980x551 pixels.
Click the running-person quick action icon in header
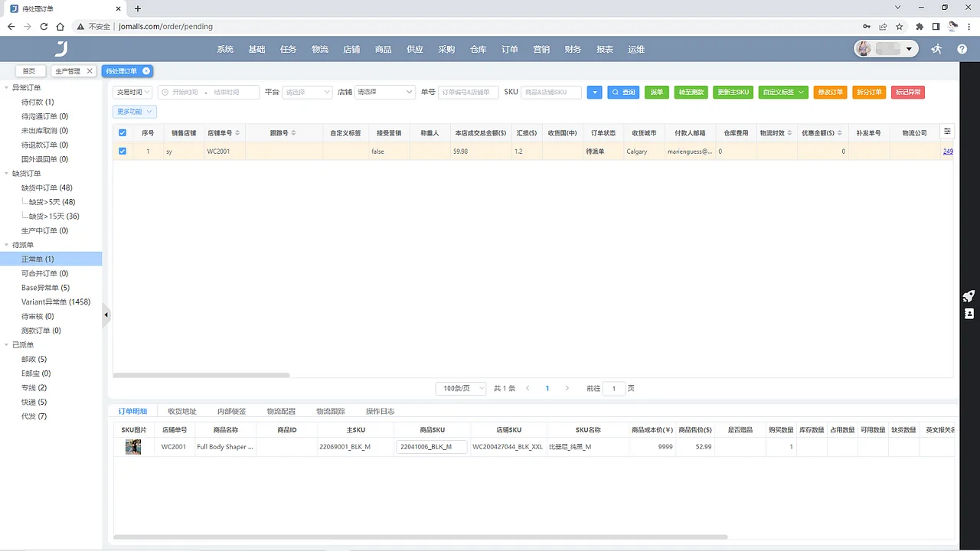(x=936, y=49)
